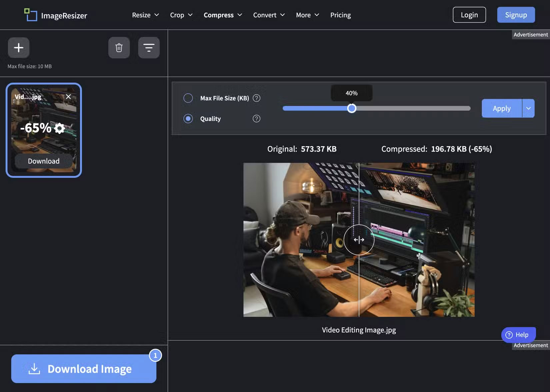The width and height of the screenshot is (550, 392).
Task: Click Download Image at the bottom
Action: [x=83, y=369]
